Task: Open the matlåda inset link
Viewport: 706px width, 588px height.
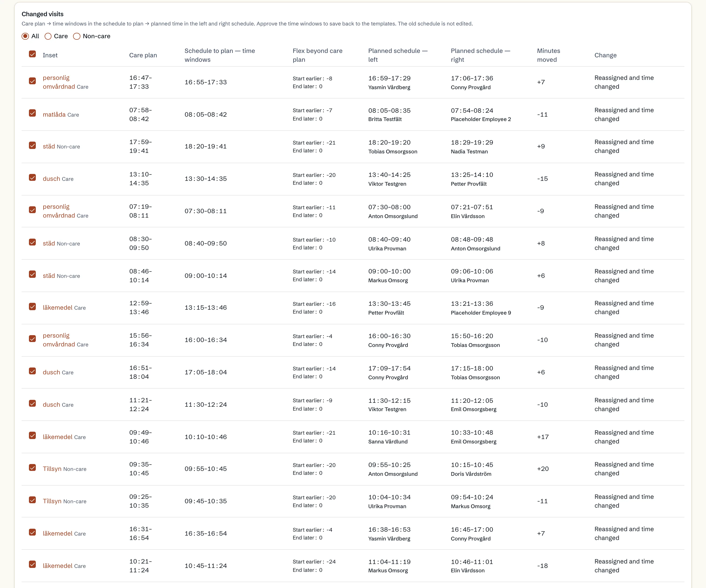Action: coord(54,115)
